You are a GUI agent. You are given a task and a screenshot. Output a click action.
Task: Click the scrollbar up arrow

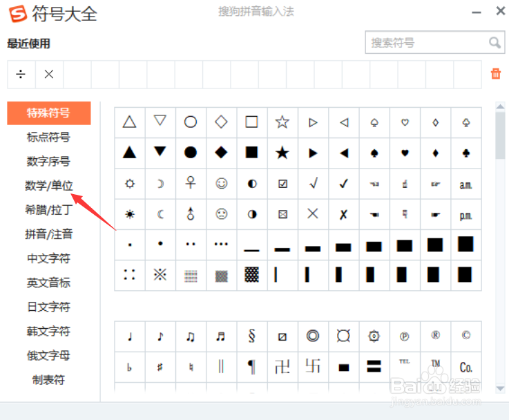coord(500,106)
